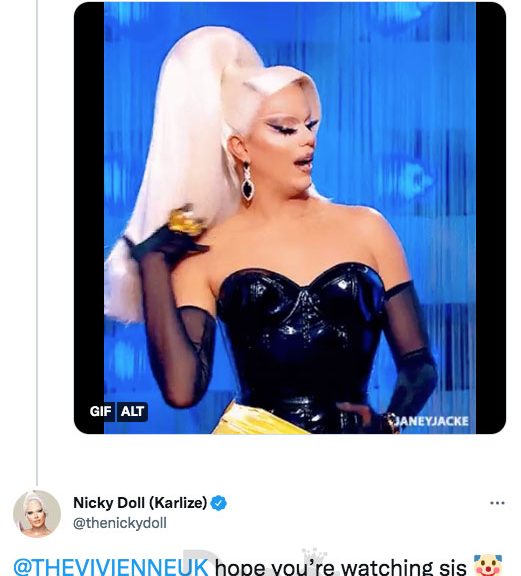Open the three-dot more options menu

[497, 503]
